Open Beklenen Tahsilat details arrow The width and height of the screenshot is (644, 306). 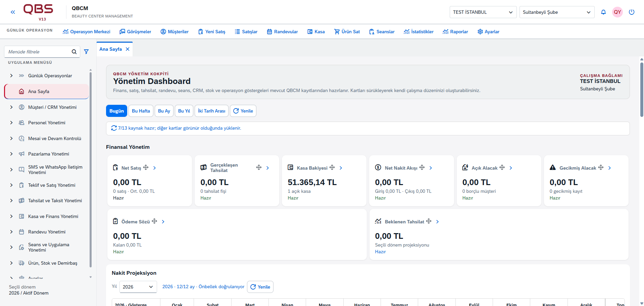[x=437, y=222]
